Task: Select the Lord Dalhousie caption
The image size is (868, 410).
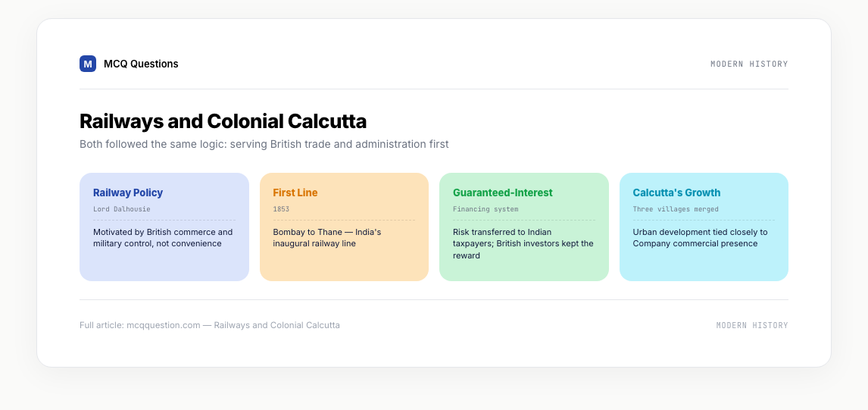Action: [x=122, y=209]
